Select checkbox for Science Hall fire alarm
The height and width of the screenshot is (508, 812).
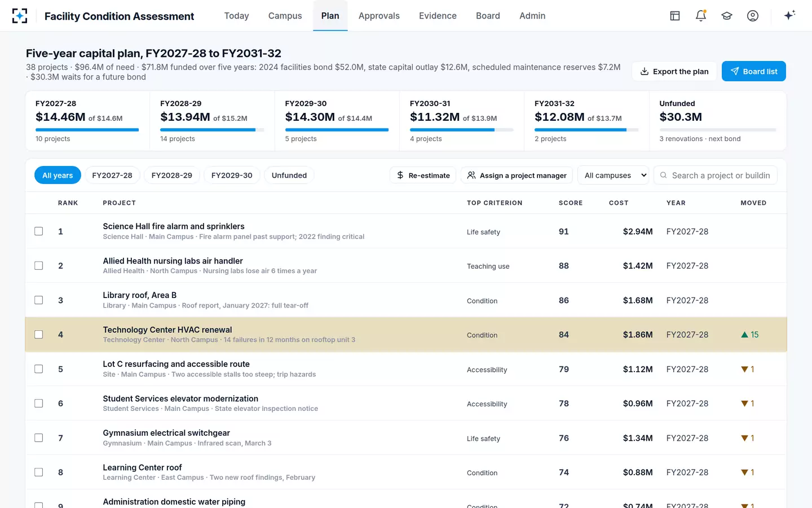[x=39, y=231]
